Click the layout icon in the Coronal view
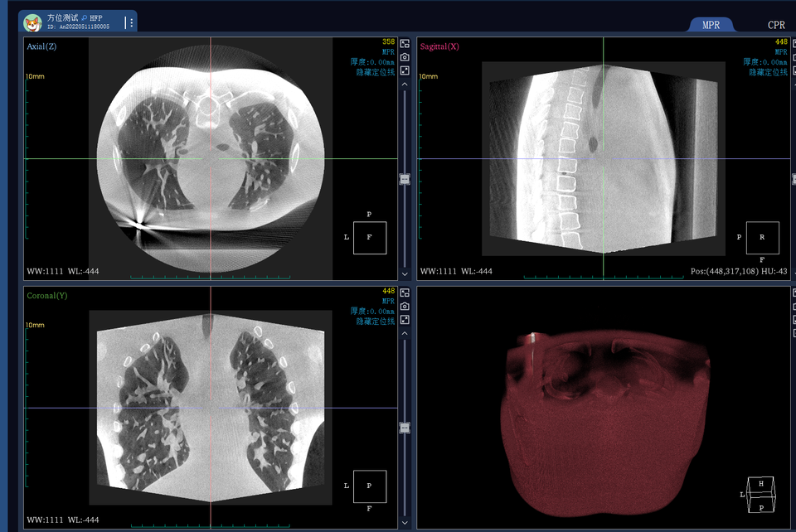The width and height of the screenshot is (796, 532). (405, 293)
